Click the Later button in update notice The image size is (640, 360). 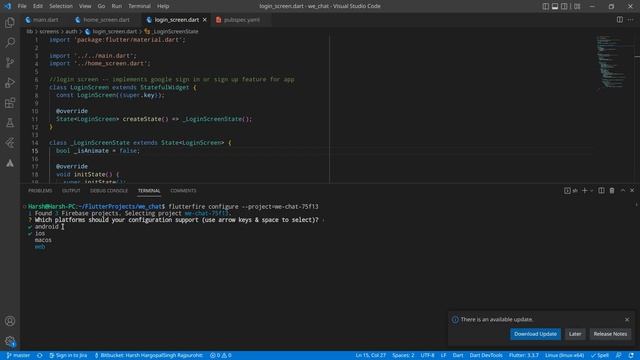pos(575,334)
